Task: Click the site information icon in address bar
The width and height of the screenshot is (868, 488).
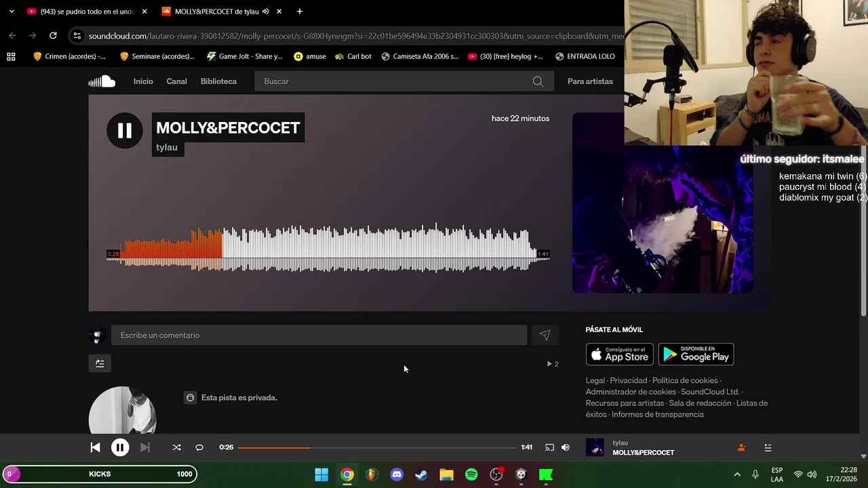Action: tap(77, 36)
